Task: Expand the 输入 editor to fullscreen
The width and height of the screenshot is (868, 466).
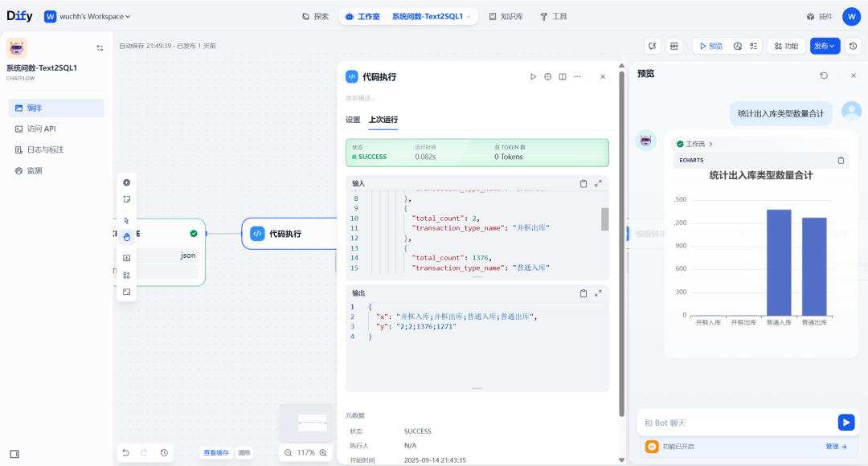Action: coord(598,184)
